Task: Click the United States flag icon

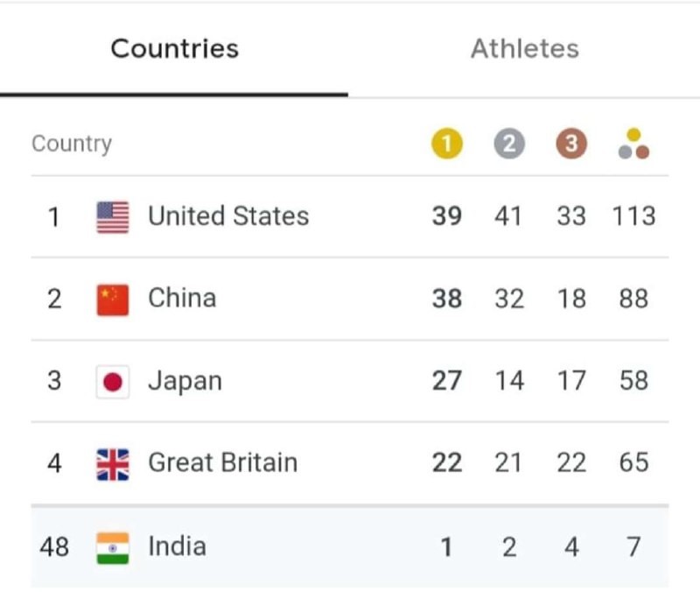Action: pyautogui.click(x=113, y=217)
